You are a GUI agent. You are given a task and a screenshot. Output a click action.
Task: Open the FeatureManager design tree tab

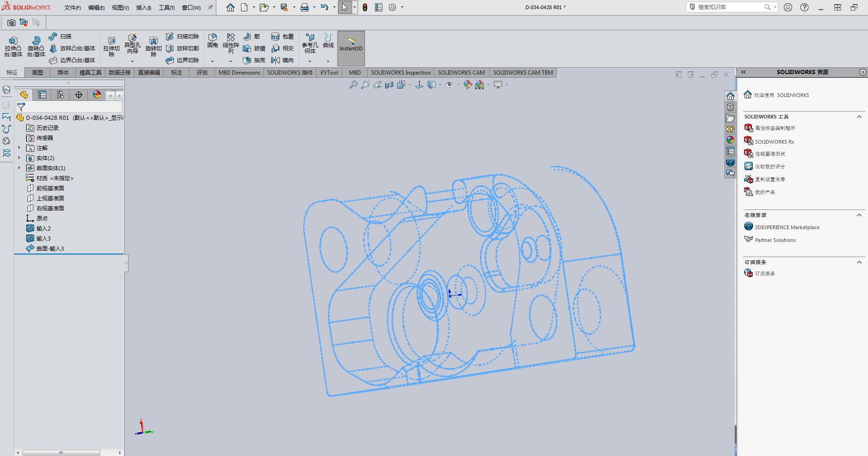[x=24, y=95]
